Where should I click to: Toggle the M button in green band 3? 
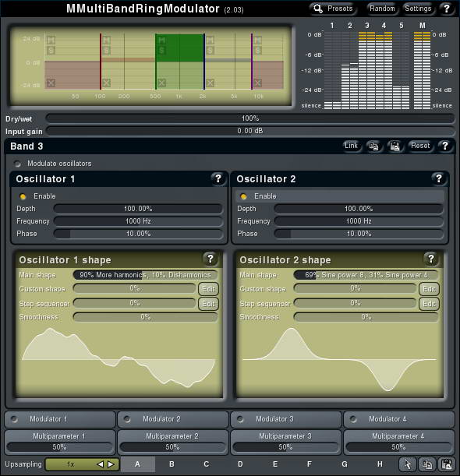[x=161, y=40]
